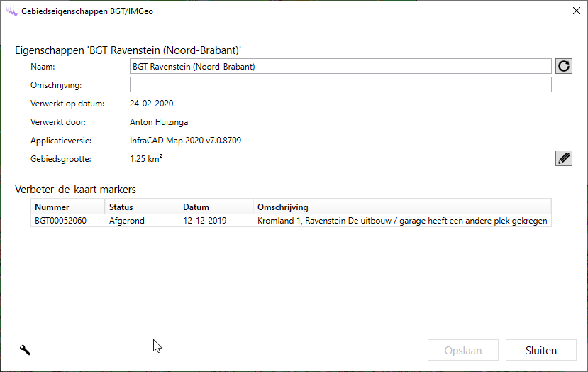Click the Opslaan button
The height and width of the screenshot is (372, 588).
coord(463,350)
